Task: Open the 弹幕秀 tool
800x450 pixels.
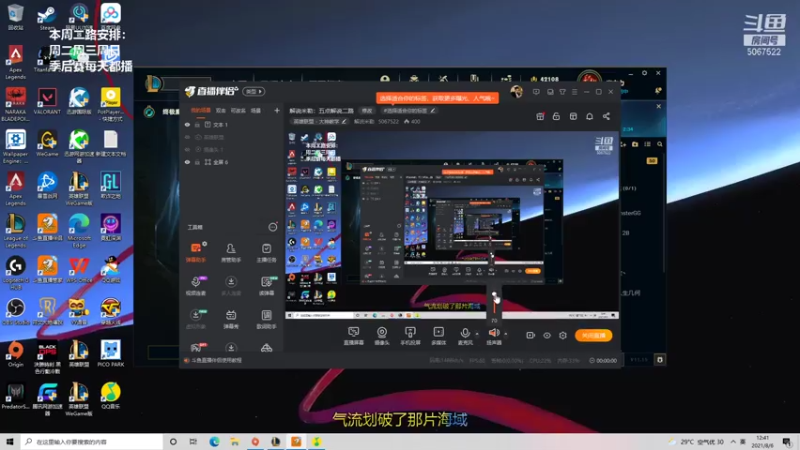Action: pyautogui.click(x=231, y=319)
